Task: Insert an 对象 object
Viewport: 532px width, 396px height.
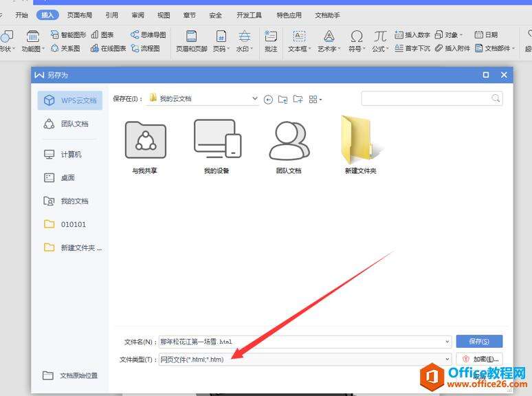Action: click(448, 34)
